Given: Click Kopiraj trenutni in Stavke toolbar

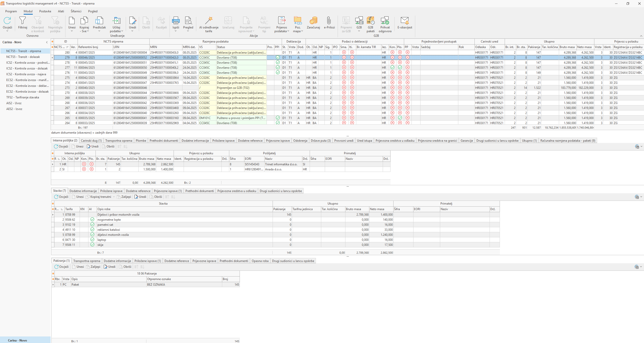Looking at the screenshot, I should (x=100, y=197).
